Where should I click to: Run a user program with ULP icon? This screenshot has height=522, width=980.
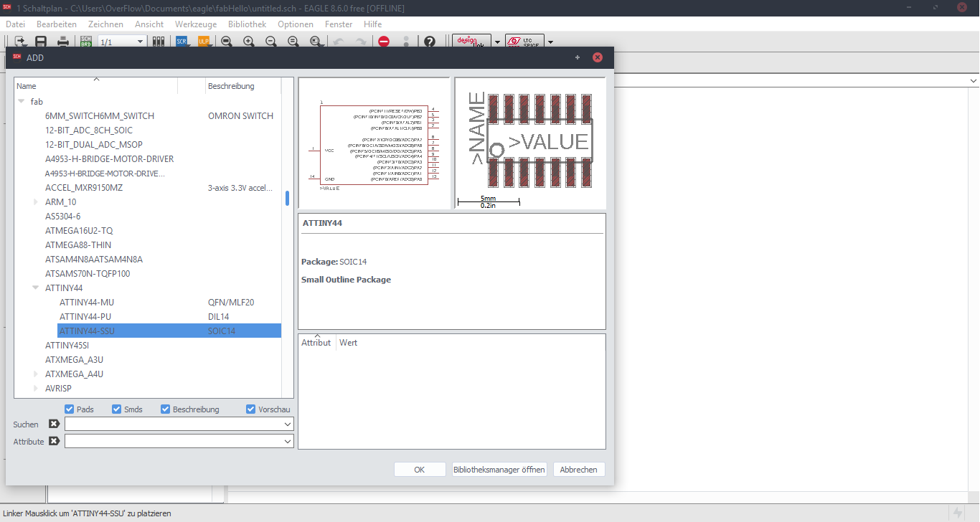203,42
